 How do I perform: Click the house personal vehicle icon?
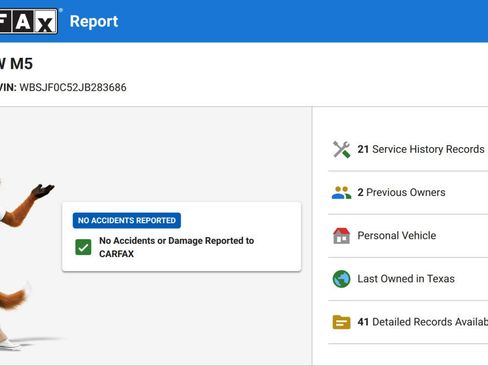pos(341,236)
